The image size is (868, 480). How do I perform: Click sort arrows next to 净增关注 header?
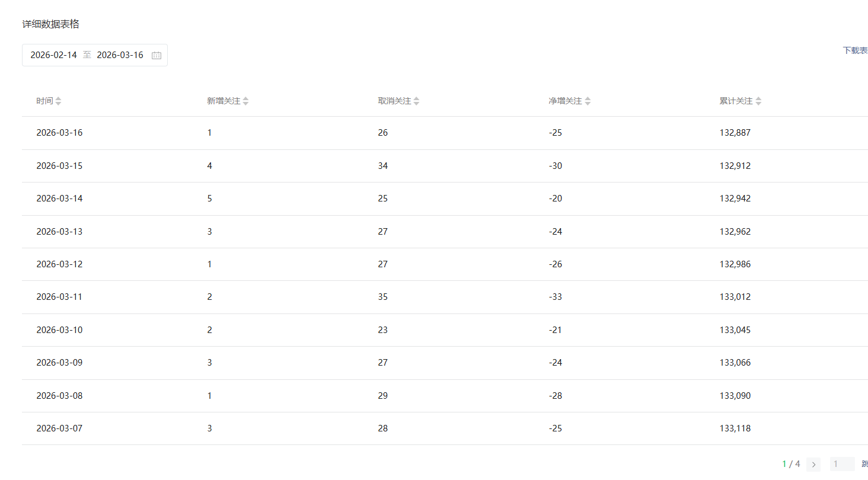coord(588,101)
